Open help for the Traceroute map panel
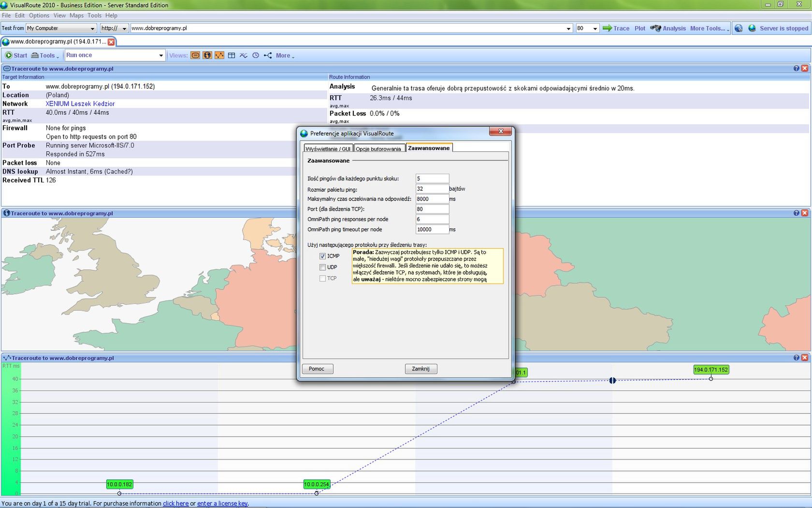The height and width of the screenshot is (508, 812). (796, 213)
